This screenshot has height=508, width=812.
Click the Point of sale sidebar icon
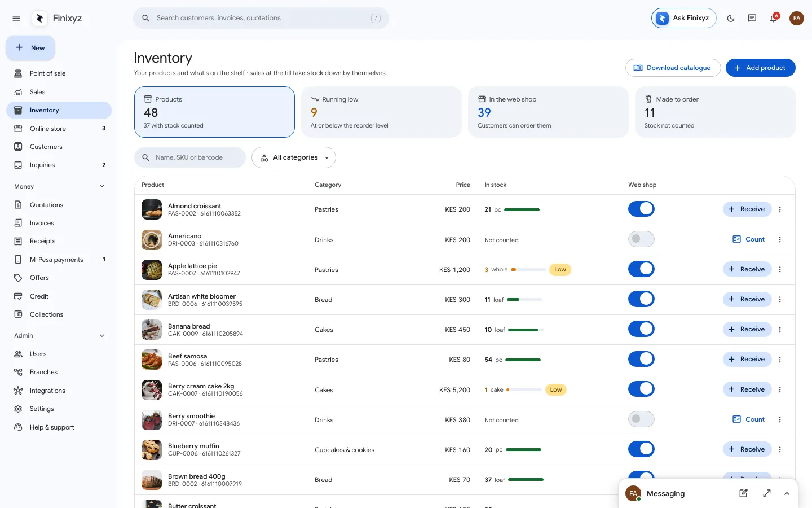pyautogui.click(x=18, y=73)
